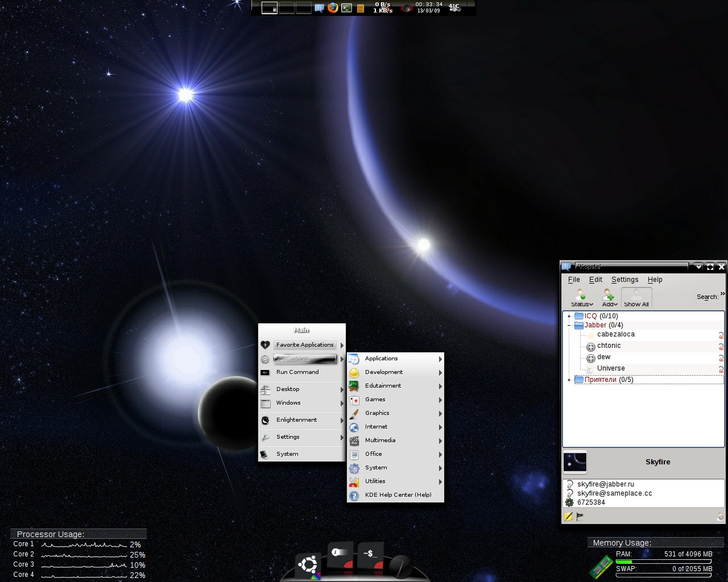Screen dimensions: 728x582
Task: Select System entry in Main menu
Action: [302, 454]
